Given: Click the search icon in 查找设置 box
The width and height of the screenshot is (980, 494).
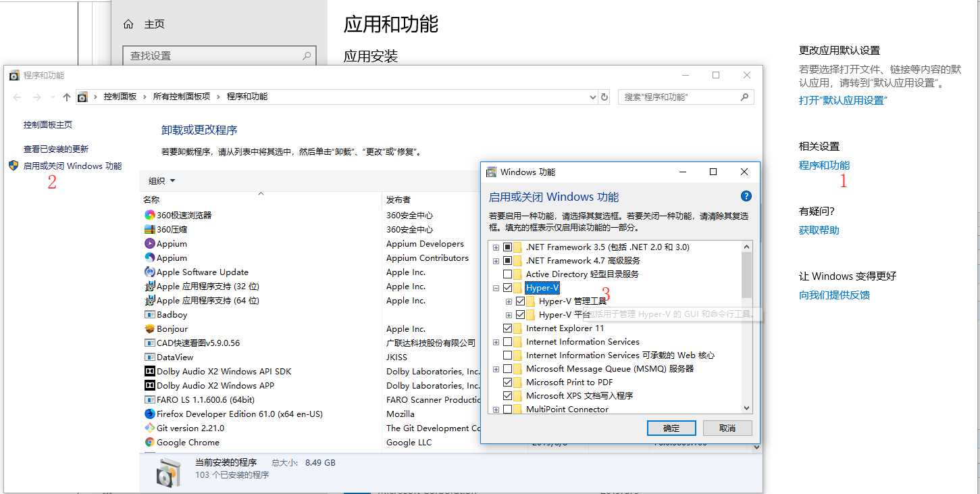Looking at the screenshot, I should click(307, 55).
